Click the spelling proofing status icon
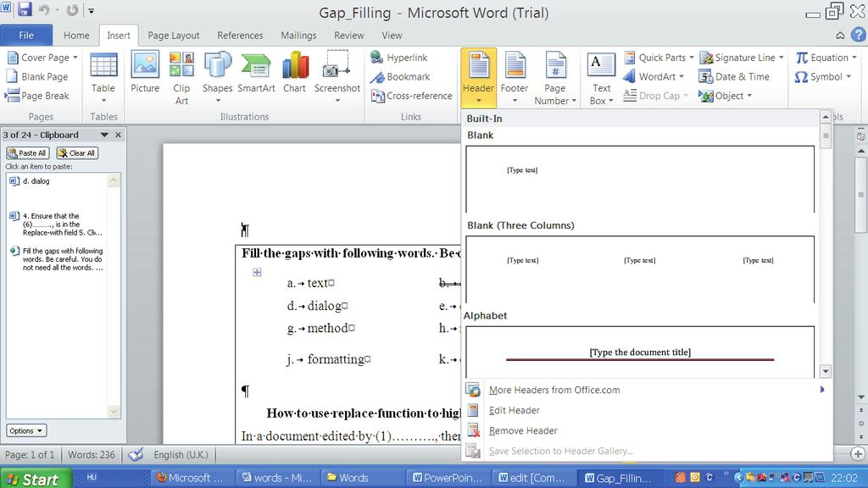Viewport: 868px width, 488px height. pyautogui.click(x=135, y=455)
